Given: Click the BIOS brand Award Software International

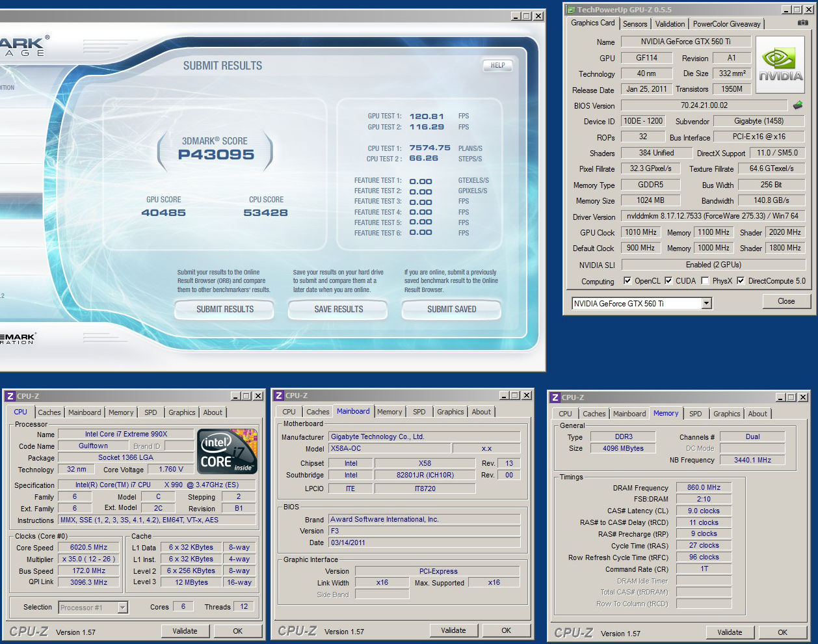Looking at the screenshot, I should [x=424, y=519].
